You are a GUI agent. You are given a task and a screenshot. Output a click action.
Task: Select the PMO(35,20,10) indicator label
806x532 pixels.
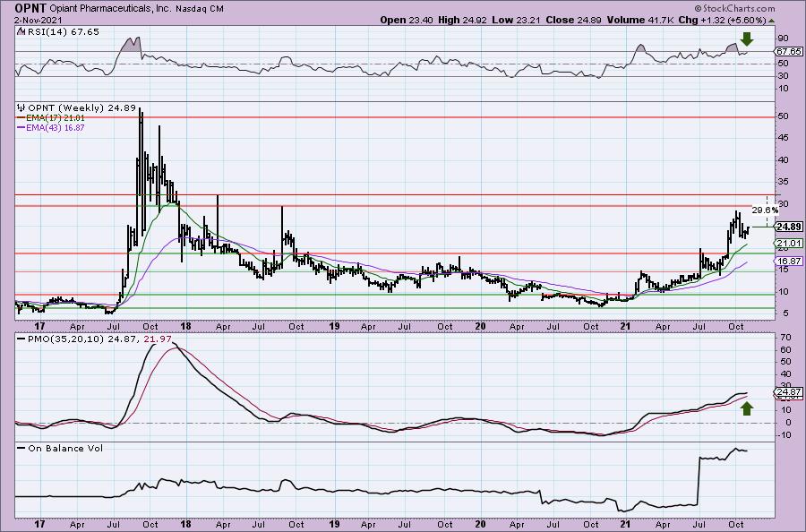[x=66, y=339]
